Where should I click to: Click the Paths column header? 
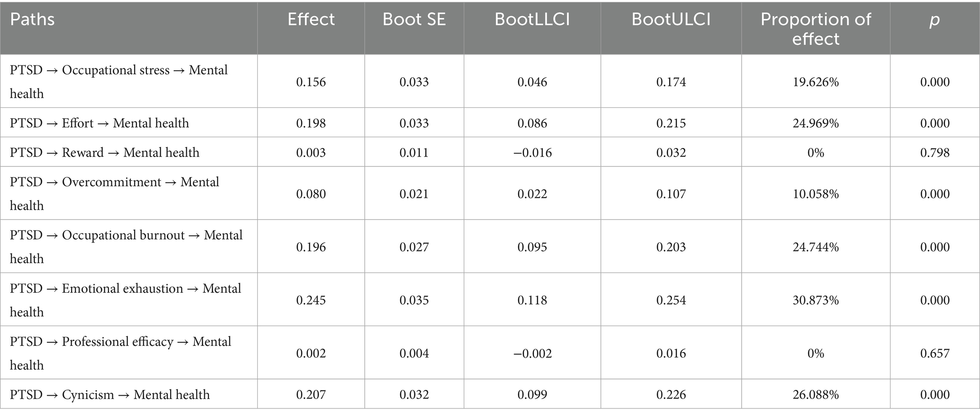pos(32,19)
